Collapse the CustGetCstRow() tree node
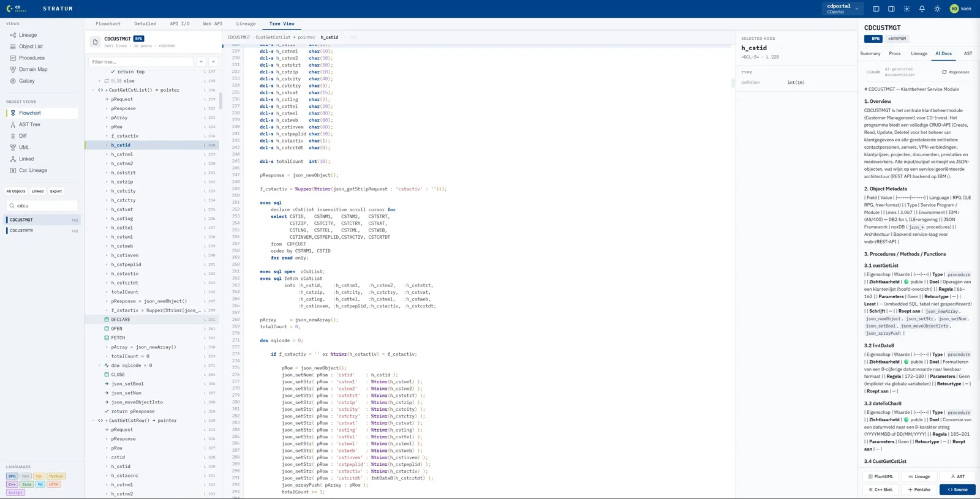This screenshot has width=980, height=499. coord(94,421)
